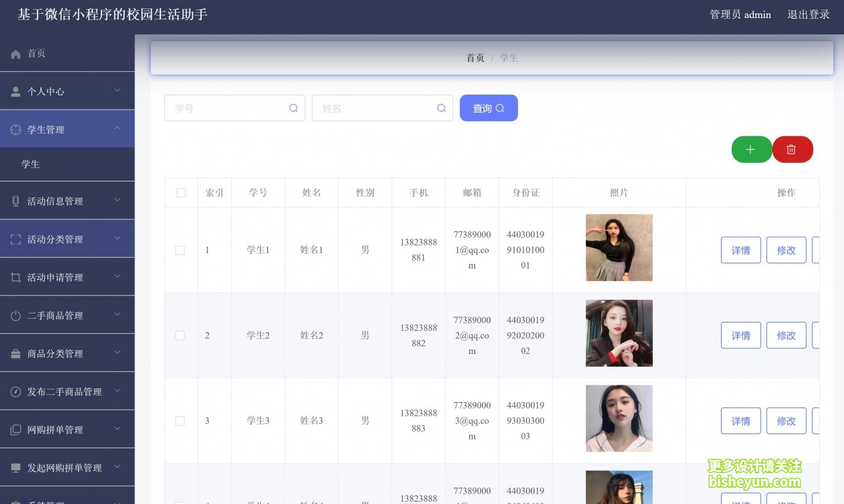
Task: Open photo thumbnail of 学生1
Action: tap(619, 248)
